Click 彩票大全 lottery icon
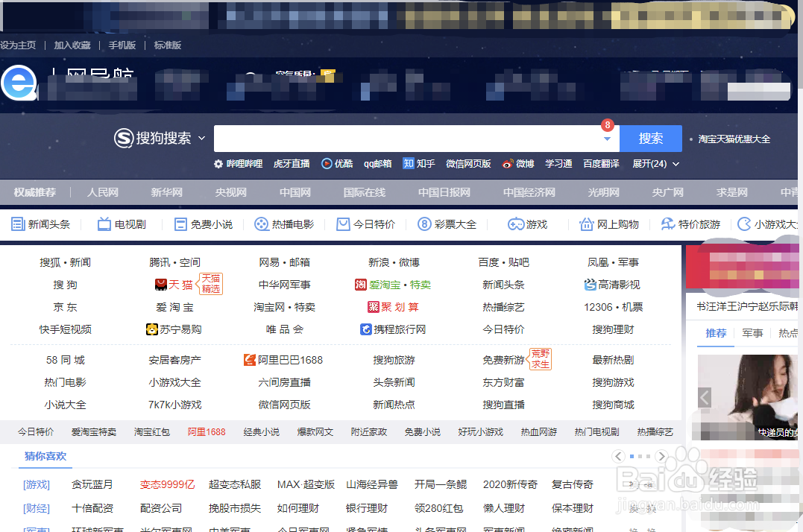The width and height of the screenshot is (803, 532). tap(424, 224)
